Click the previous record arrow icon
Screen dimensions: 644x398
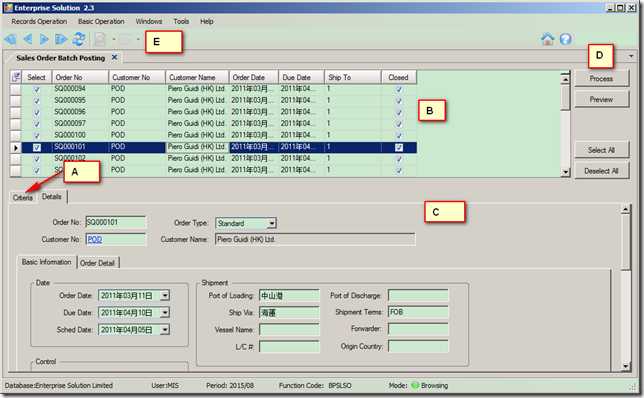(28, 39)
